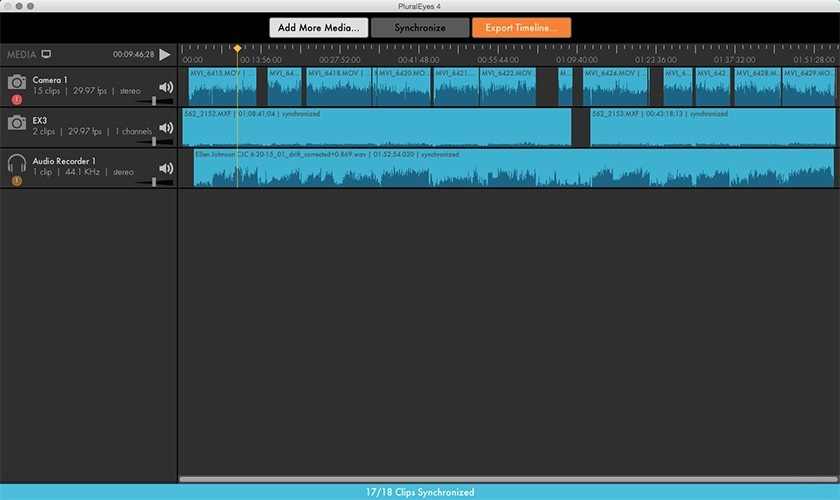The height and width of the screenshot is (500, 840).
Task: Click the monitor icon next to MEDIA
Action: [x=47, y=54]
